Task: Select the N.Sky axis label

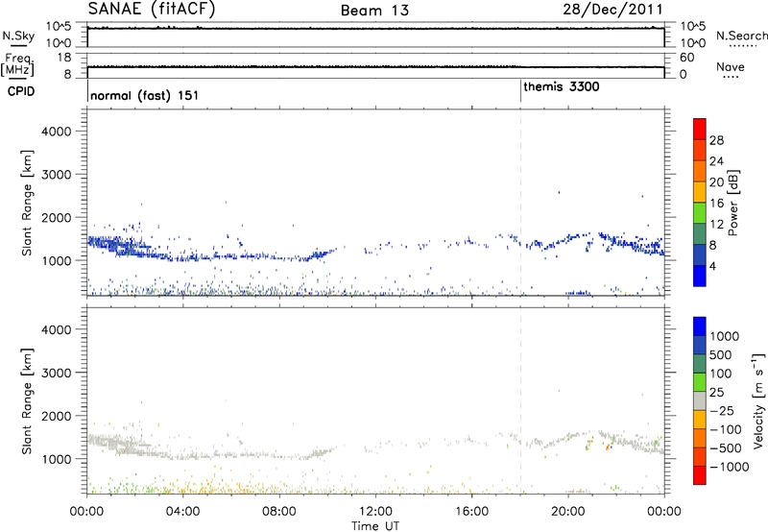Action: click(x=18, y=36)
